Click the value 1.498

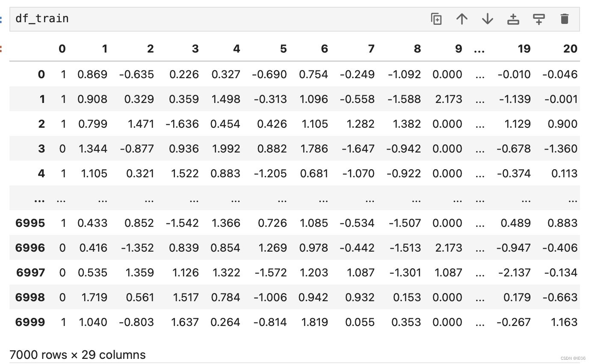click(x=225, y=99)
